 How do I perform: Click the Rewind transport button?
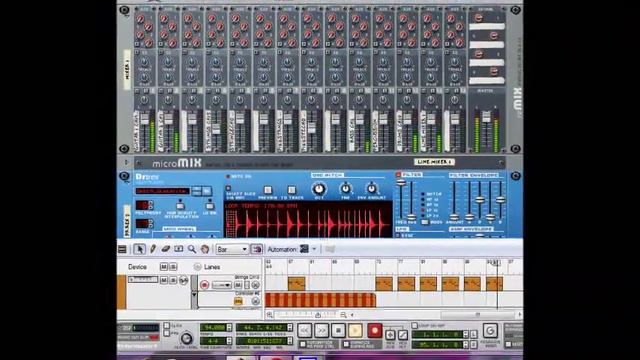tap(304, 330)
